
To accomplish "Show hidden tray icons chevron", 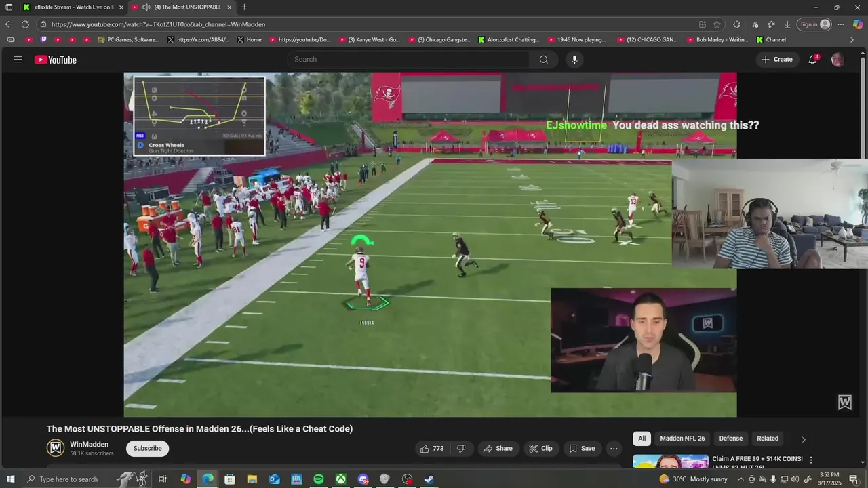I will [741, 479].
